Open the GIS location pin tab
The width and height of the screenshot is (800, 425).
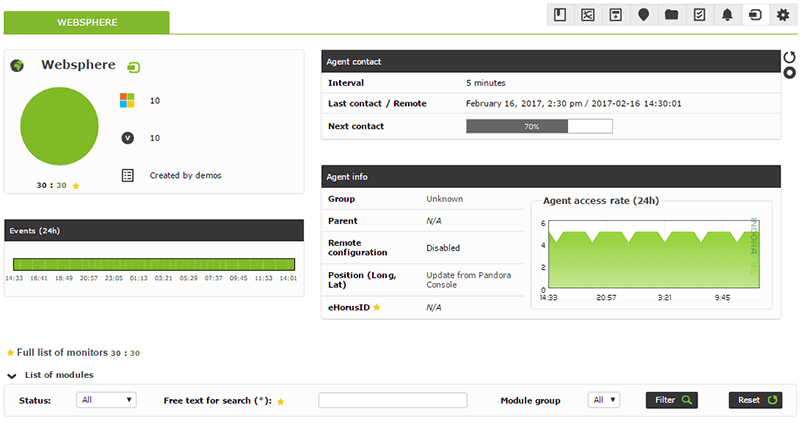pos(643,15)
